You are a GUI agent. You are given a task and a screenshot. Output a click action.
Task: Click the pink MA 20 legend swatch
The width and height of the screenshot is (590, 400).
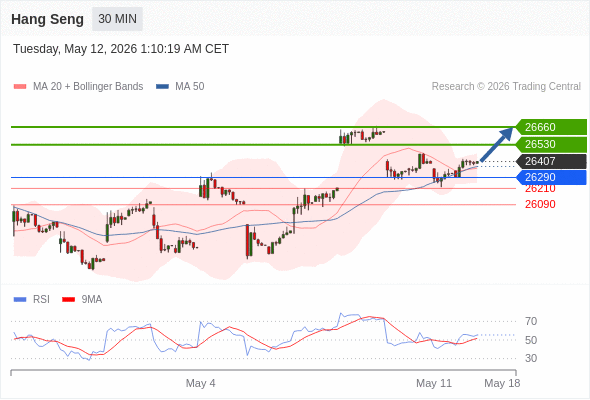pyautogui.click(x=20, y=87)
